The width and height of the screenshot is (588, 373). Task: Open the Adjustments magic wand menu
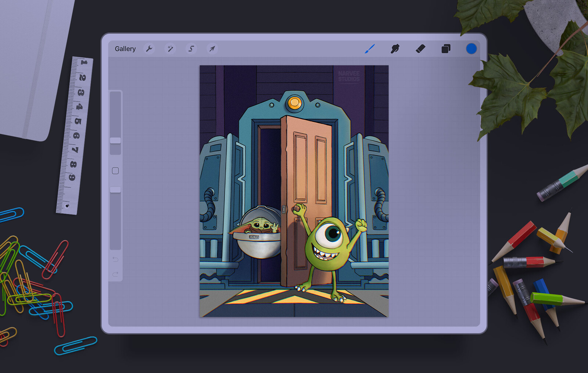170,49
